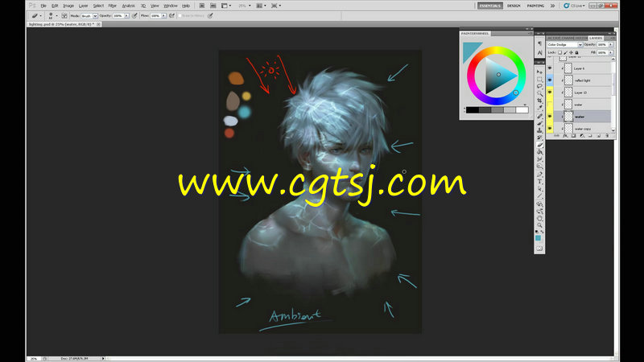Open the layer Fill slider arrow
Viewport: 644px width, 362px height.
coord(611,52)
